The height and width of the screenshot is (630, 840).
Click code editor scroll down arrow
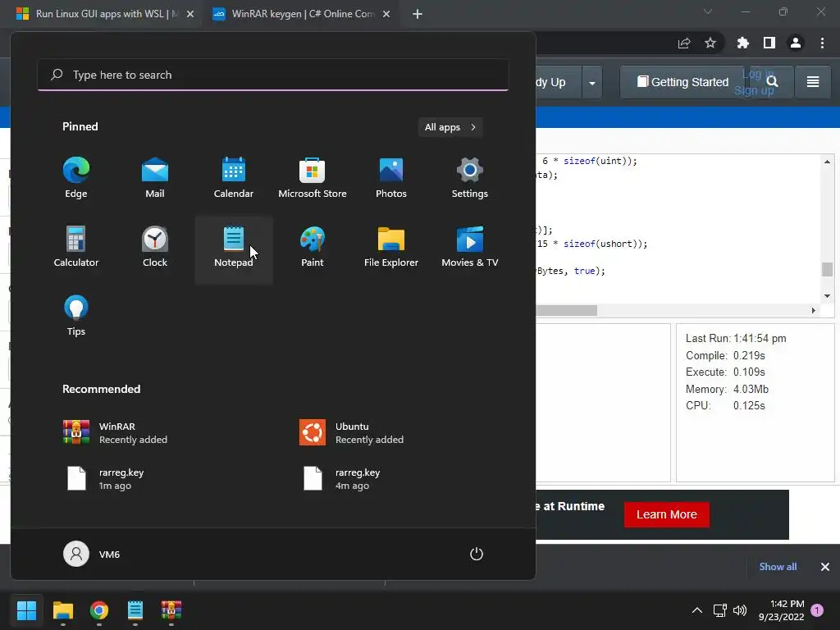[x=827, y=296]
